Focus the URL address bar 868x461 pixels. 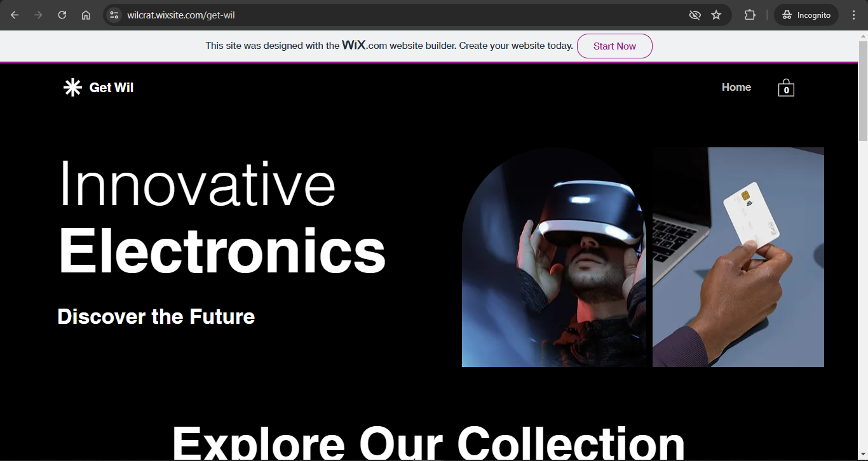[x=400, y=15]
